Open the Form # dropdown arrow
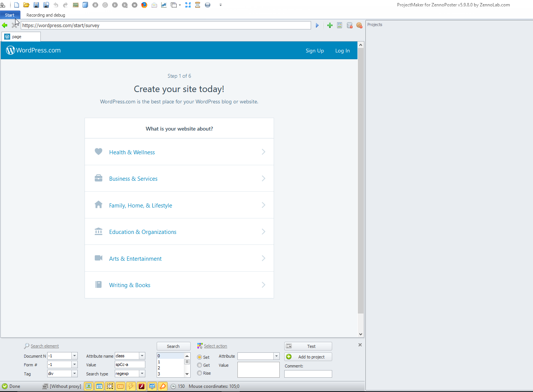Screen dimensions: 533x392 [75, 364]
